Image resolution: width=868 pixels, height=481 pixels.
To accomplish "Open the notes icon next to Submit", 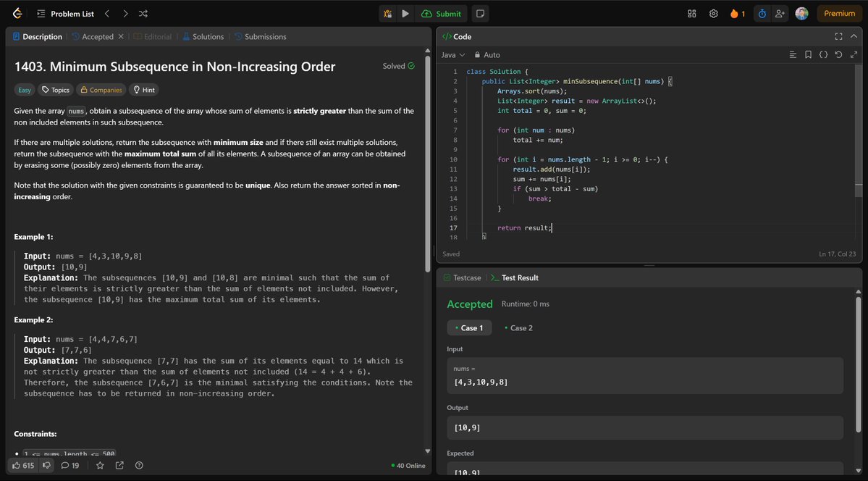I will [481, 14].
